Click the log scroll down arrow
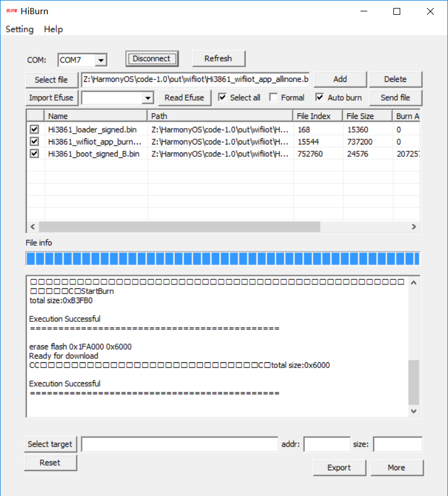448x496 pixels. point(413,411)
